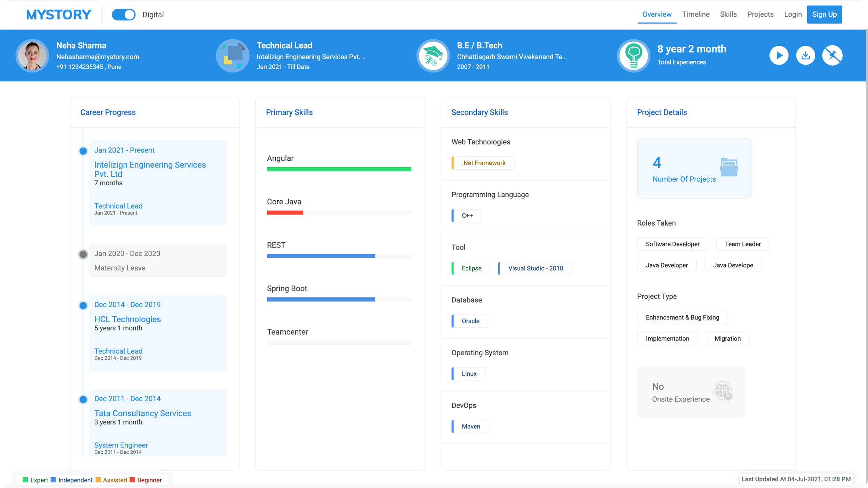This screenshot has width=868, height=488.
Task: Click the Technical Lead company logo icon
Action: pyautogui.click(x=233, y=56)
